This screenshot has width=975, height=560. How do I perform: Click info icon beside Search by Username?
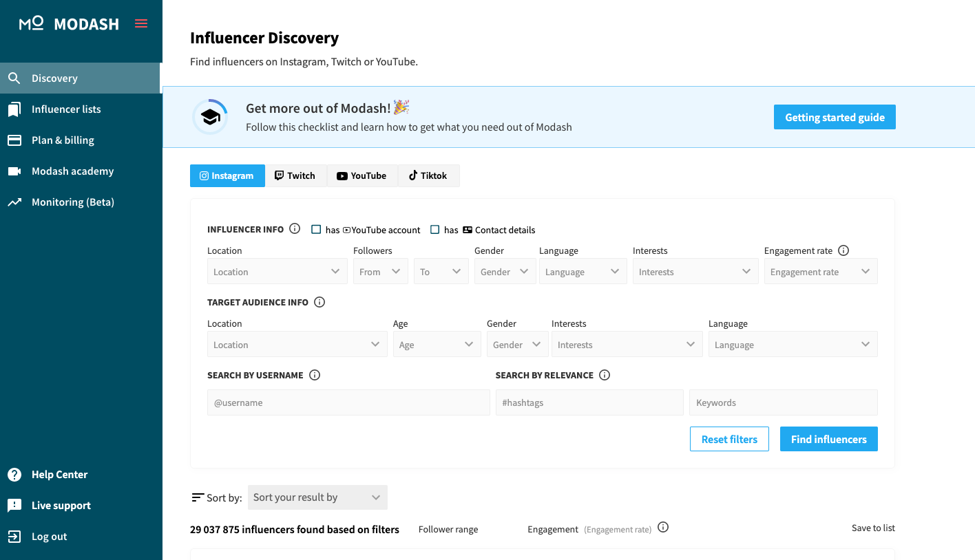point(315,375)
